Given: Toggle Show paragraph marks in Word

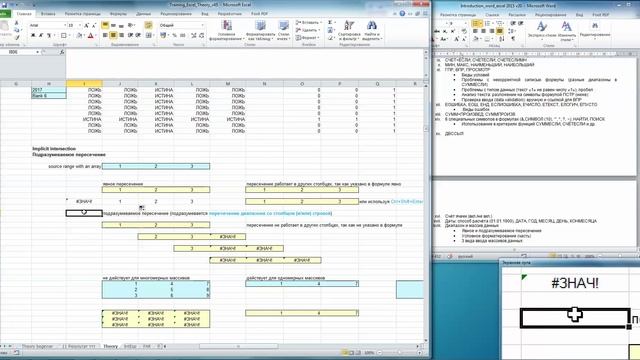Looking at the screenshot, I should coord(513,38).
